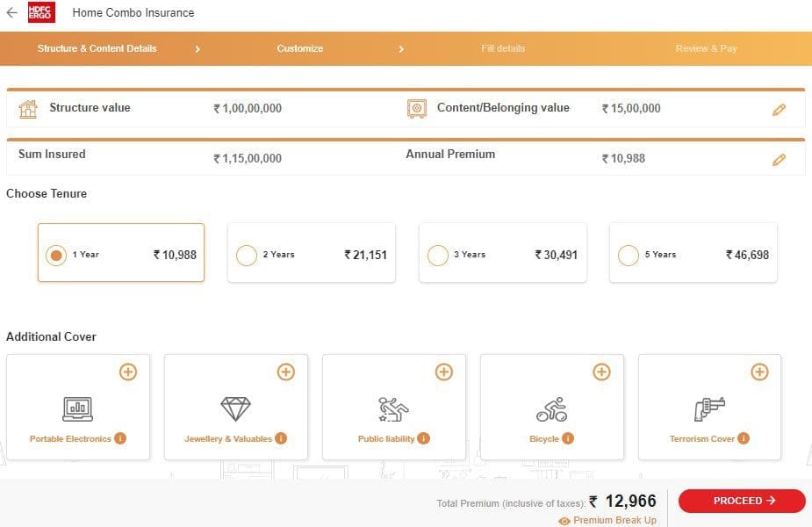Viewport: 812px width, 527px height.
Task: Add Jewellery & Valuables cover with plus icon
Action: coord(286,372)
